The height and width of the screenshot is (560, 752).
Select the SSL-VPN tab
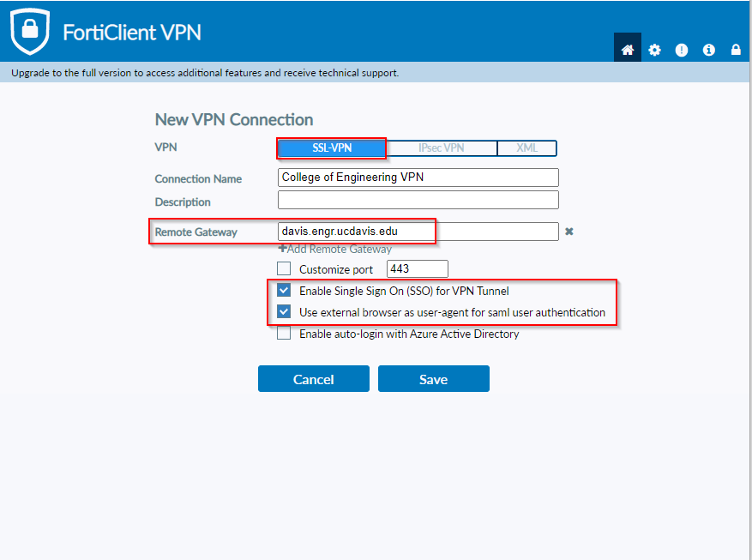coord(332,148)
